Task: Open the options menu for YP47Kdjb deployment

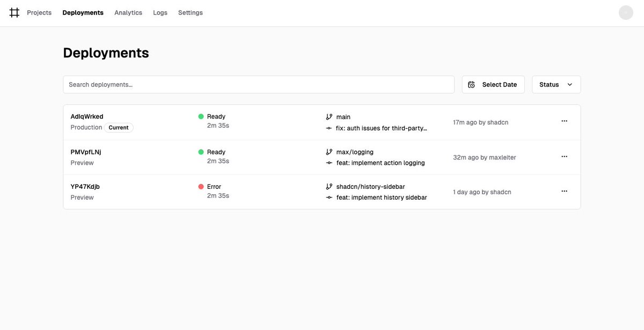Action: click(x=564, y=190)
